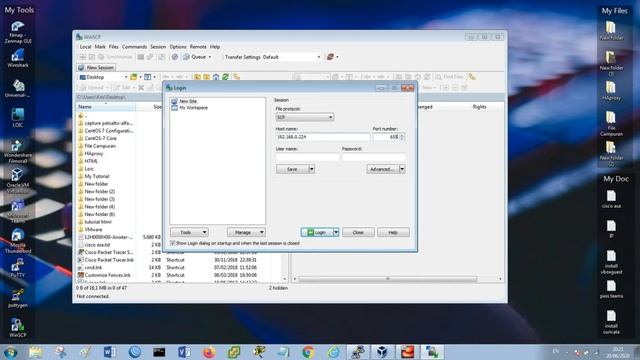Click the Close button in Login dialog
This screenshot has height=360, width=640.
358,232
